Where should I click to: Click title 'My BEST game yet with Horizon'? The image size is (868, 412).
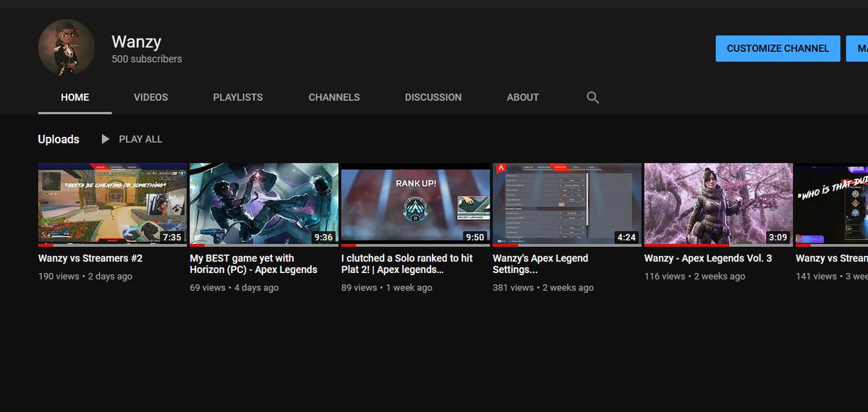pyautogui.click(x=253, y=264)
